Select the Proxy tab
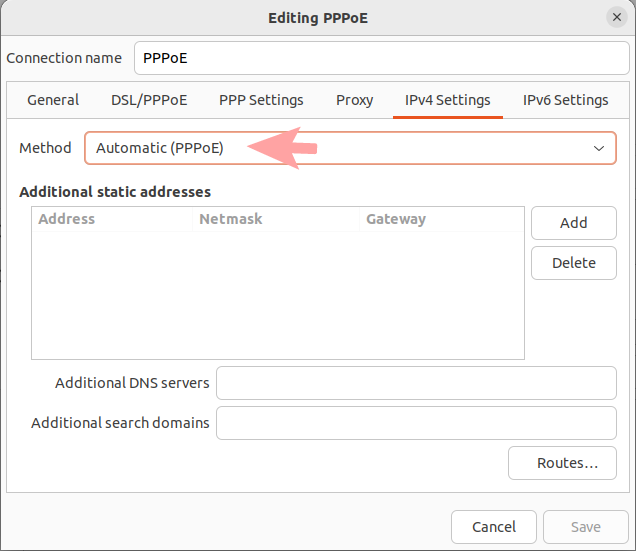Image resolution: width=636 pixels, height=551 pixels. [354, 100]
